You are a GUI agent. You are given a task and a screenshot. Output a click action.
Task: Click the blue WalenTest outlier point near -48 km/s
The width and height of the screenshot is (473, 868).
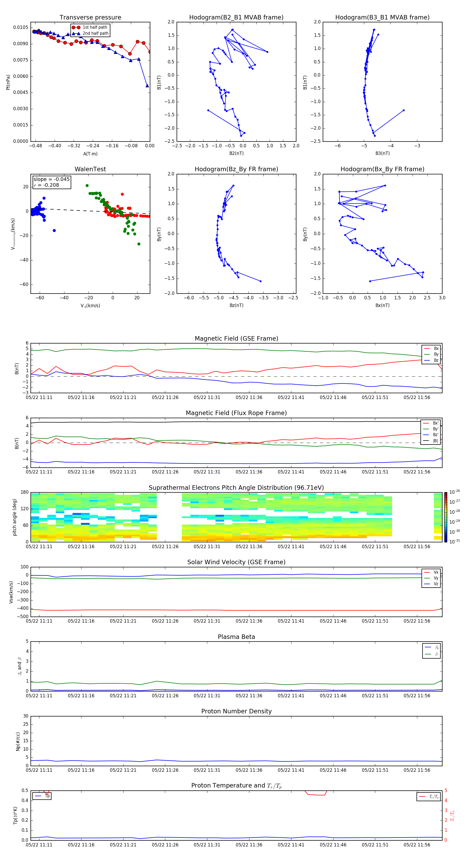tap(54, 230)
